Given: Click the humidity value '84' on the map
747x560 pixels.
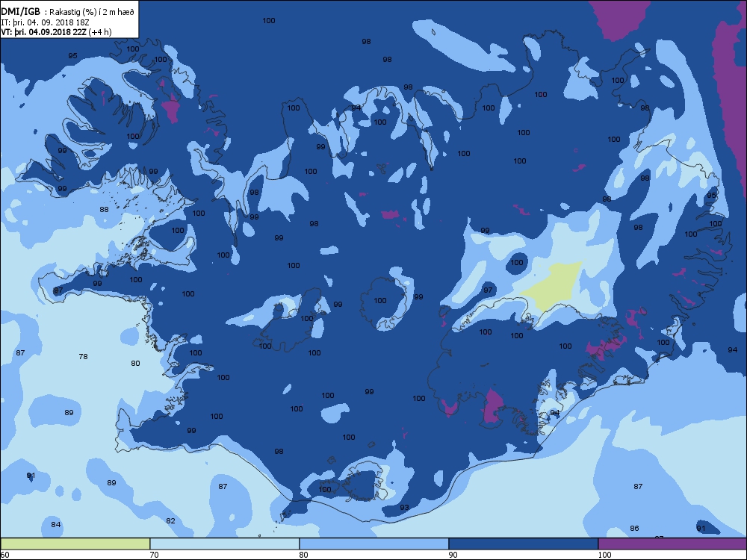Looking at the screenshot, I should pyautogui.click(x=56, y=524).
